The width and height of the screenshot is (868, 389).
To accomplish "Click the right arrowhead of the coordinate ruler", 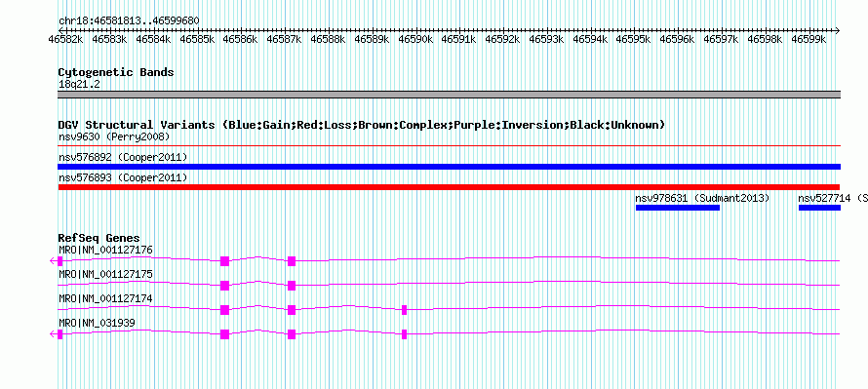I will 838,30.
